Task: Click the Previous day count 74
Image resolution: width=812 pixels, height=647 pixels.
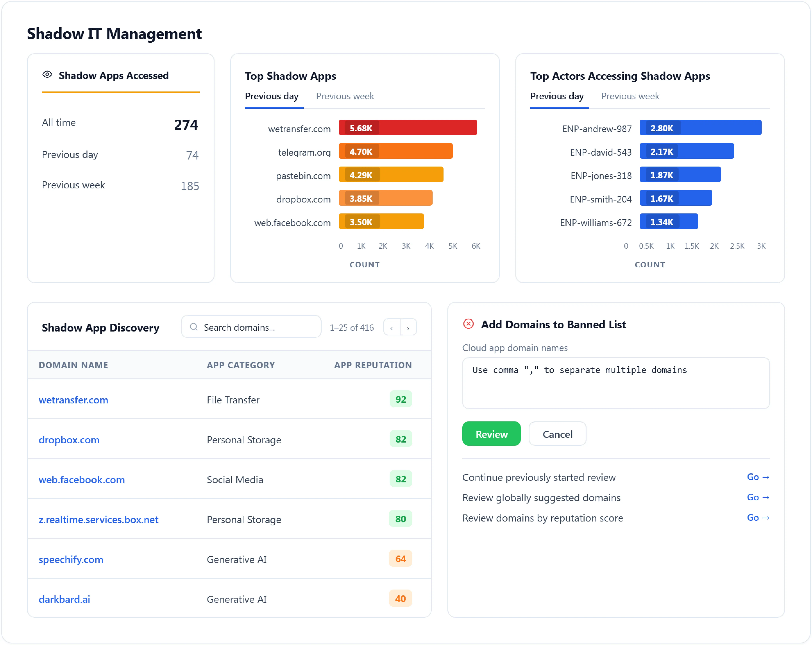Action: [x=192, y=155]
